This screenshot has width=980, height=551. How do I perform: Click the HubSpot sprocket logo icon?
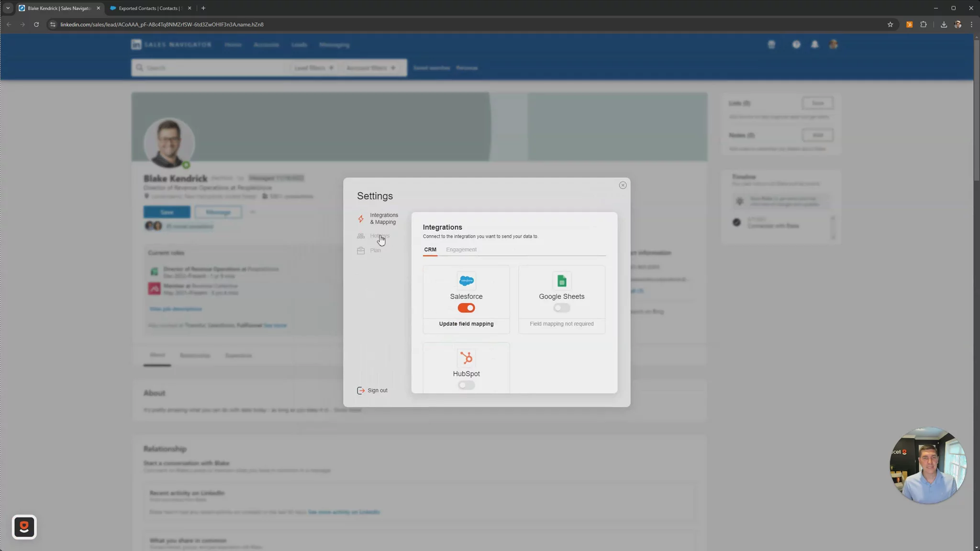(466, 358)
